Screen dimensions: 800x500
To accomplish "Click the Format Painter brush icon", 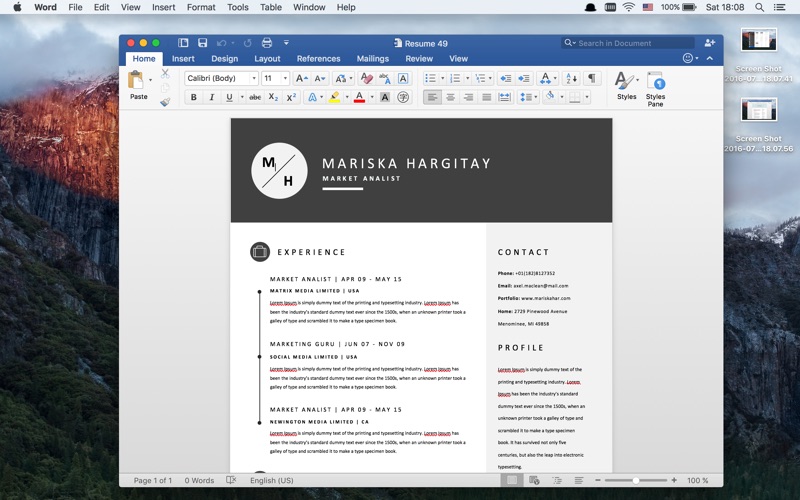I will 165,101.
